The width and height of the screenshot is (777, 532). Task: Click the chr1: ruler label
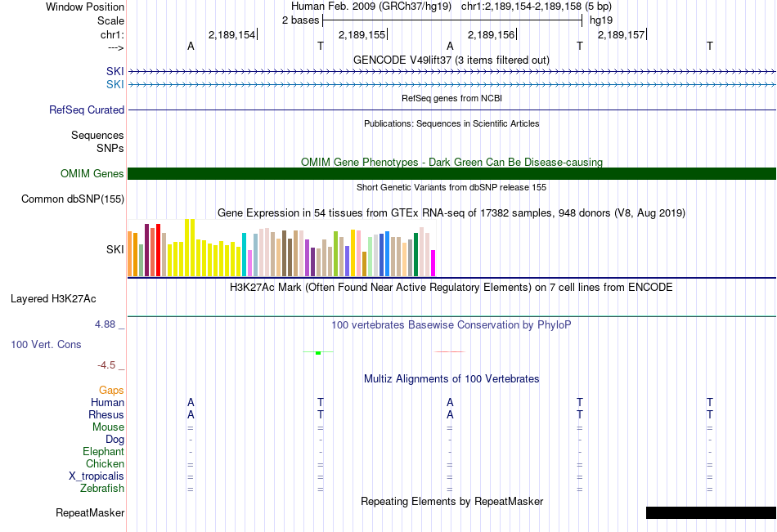[112, 34]
